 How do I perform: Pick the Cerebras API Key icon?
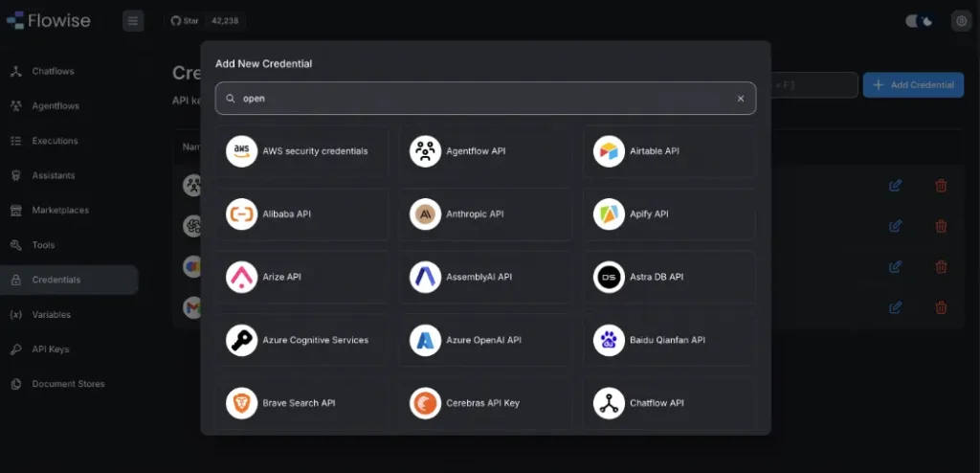point(426,403)
